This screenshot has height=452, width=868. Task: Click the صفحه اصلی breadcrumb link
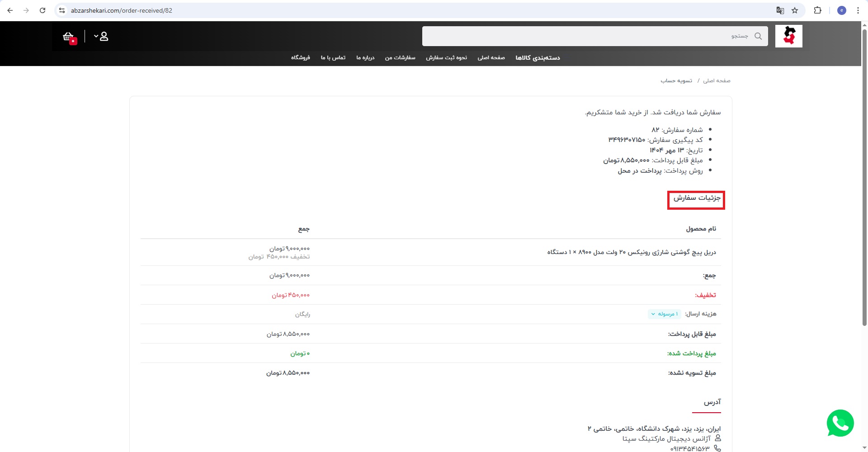click(717, 81)
